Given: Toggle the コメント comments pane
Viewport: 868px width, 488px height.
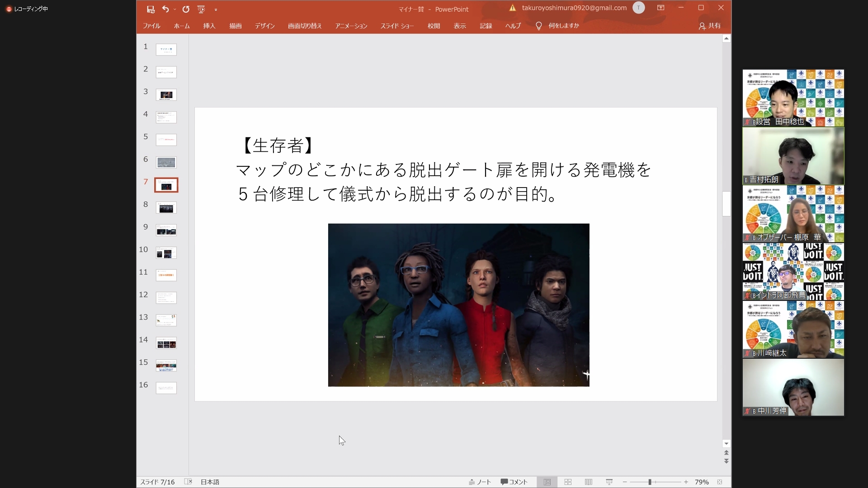Looking at the screenshot, I should (514, 482).
